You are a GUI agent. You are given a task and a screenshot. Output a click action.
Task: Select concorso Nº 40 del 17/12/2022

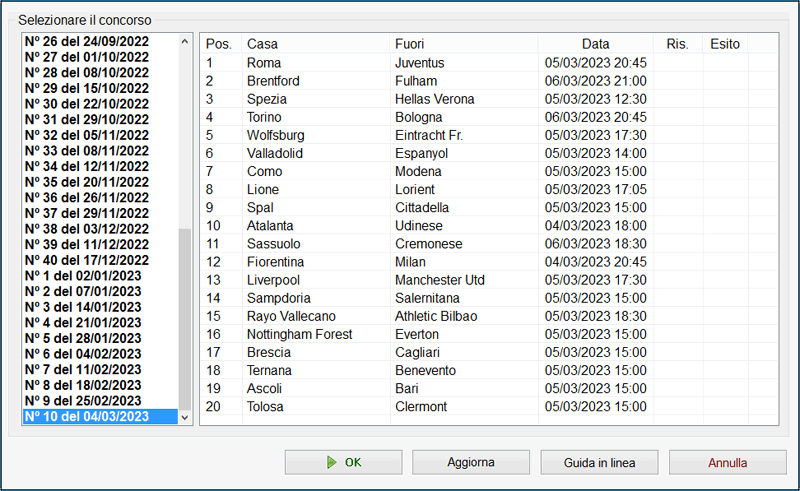click(x=101, y=260)
